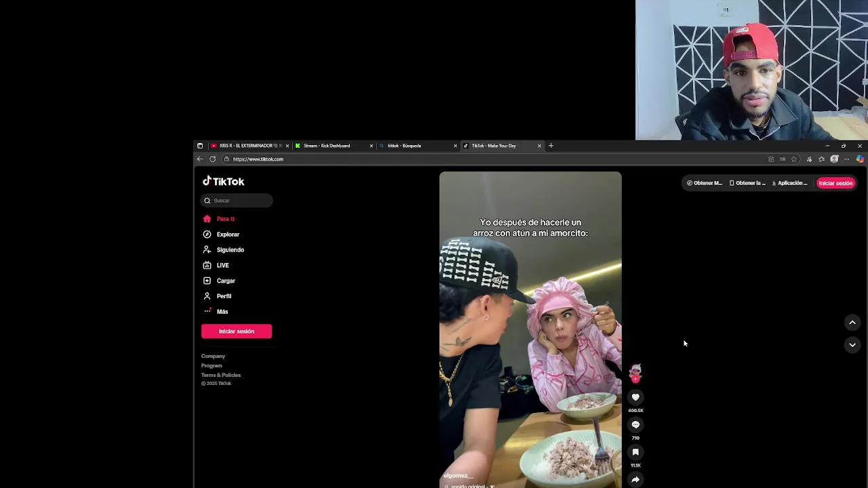
Task: Open the creator avatar beside video
Action: [635, 372]
